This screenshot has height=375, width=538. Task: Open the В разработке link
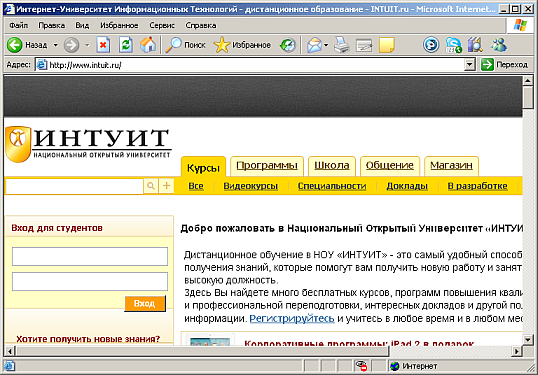click(477, 186)
